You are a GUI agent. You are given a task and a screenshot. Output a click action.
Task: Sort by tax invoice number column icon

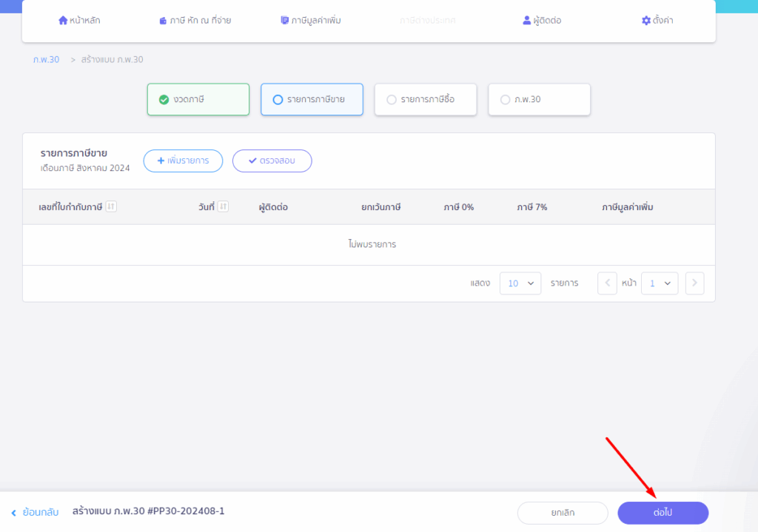tap(111, 206)
